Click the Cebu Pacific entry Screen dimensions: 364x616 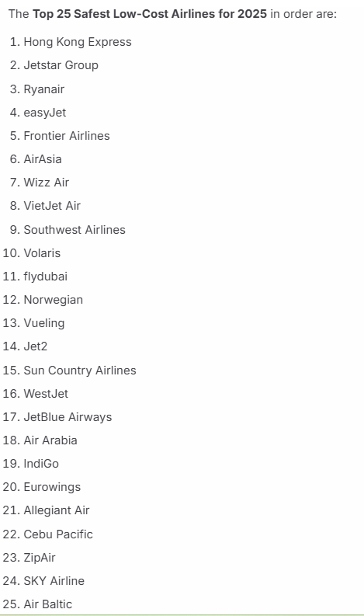pos(58,534)
